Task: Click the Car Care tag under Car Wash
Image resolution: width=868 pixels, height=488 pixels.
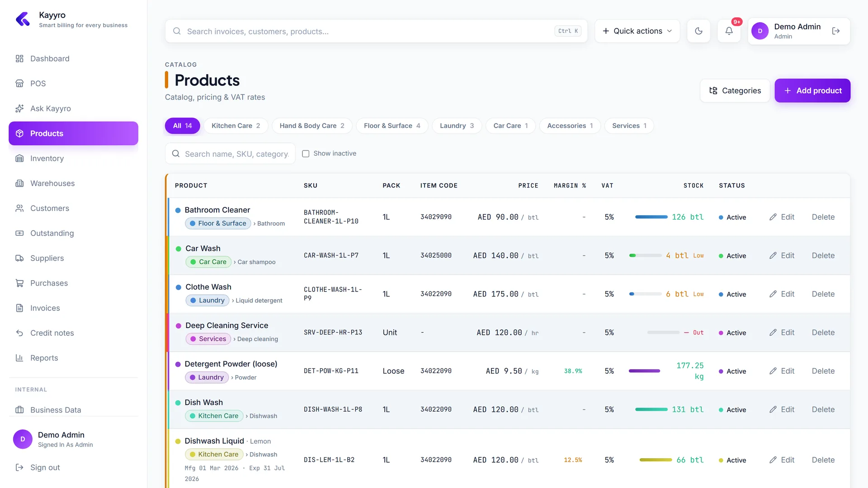Action: pos(208,262)
